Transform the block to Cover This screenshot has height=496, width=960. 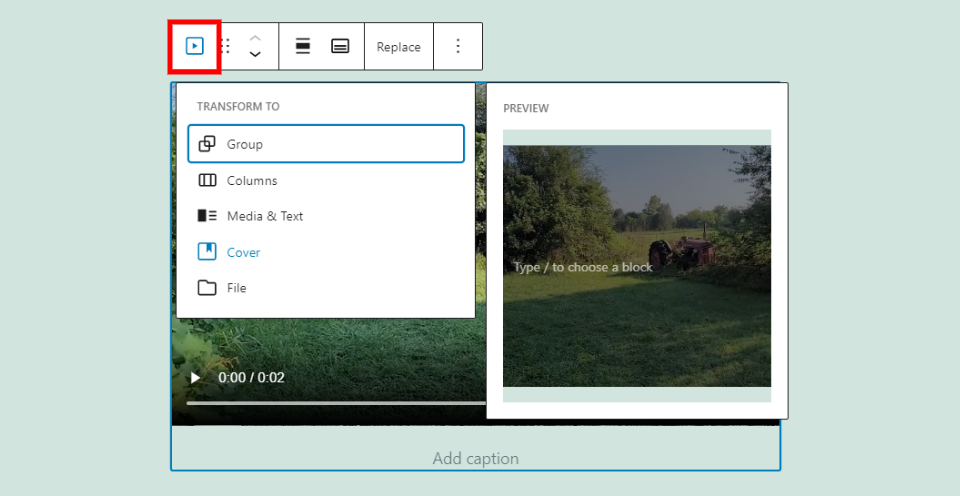(243, 252)
